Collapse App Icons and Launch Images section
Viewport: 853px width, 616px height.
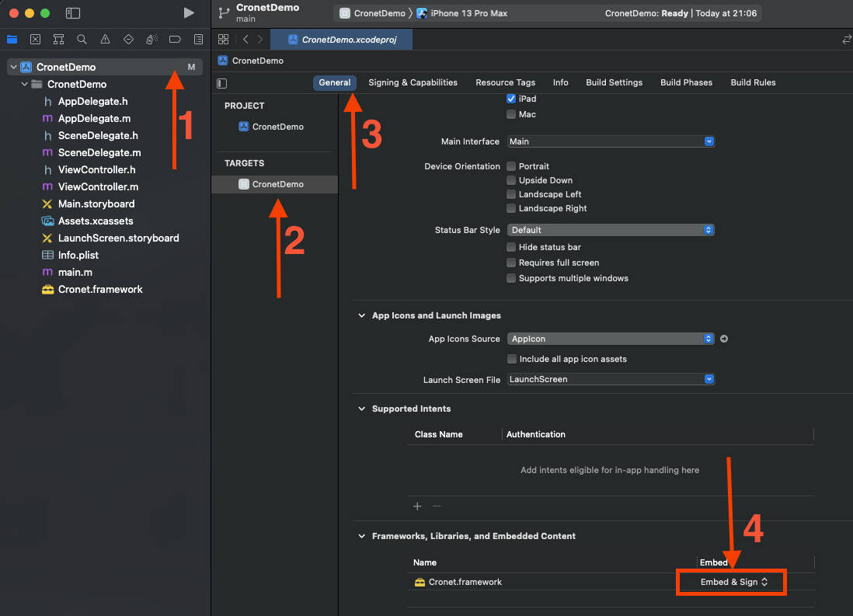pyautogui.click(x=362, y=315)
